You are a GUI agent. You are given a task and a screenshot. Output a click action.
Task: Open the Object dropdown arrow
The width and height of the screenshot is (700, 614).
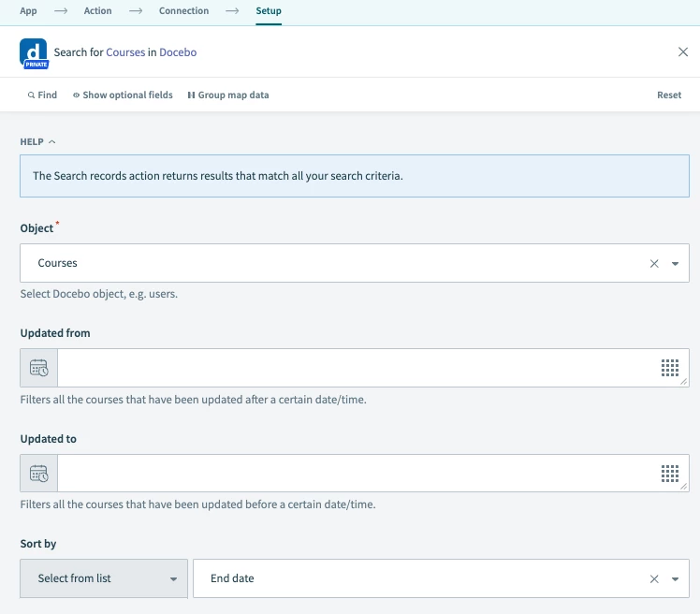[x=675, y=264]
